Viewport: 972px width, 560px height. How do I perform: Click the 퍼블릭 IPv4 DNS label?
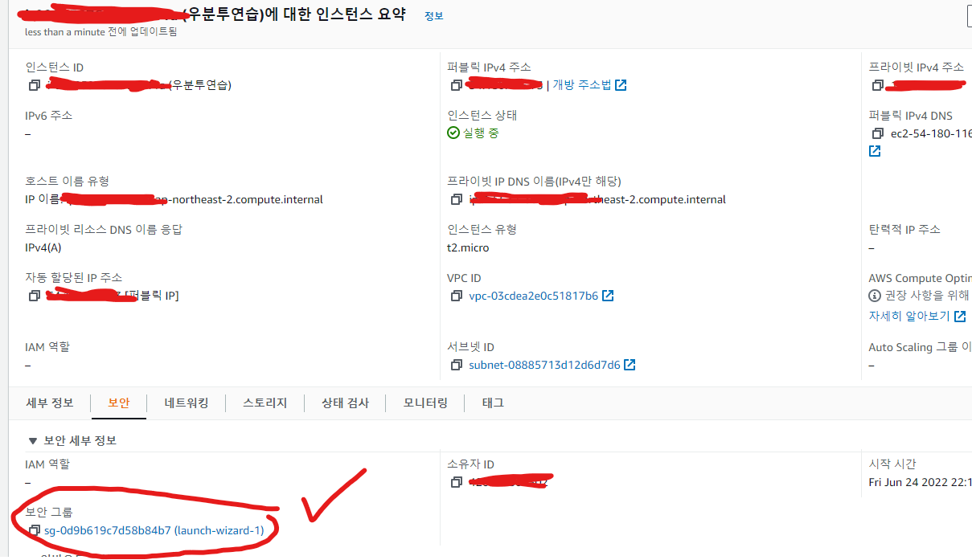[x=911, y=115]
